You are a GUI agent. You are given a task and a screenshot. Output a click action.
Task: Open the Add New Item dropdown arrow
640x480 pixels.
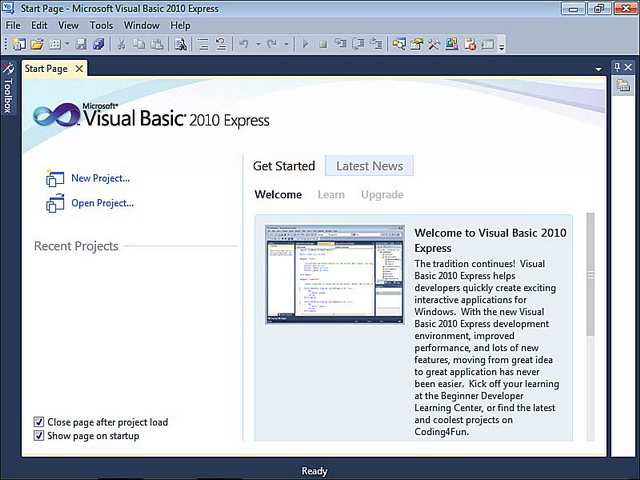coord(67,44)
